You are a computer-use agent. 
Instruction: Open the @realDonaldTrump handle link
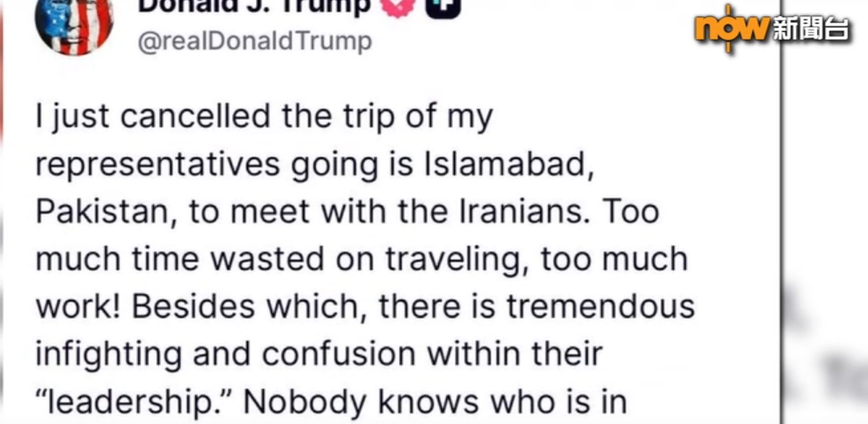tap(255, 41)
